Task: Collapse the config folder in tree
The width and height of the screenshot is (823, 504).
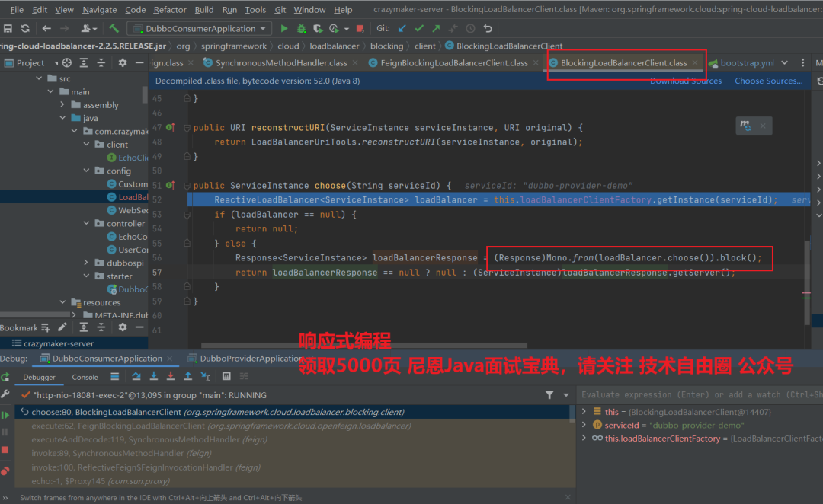Action: coord(86,171)
